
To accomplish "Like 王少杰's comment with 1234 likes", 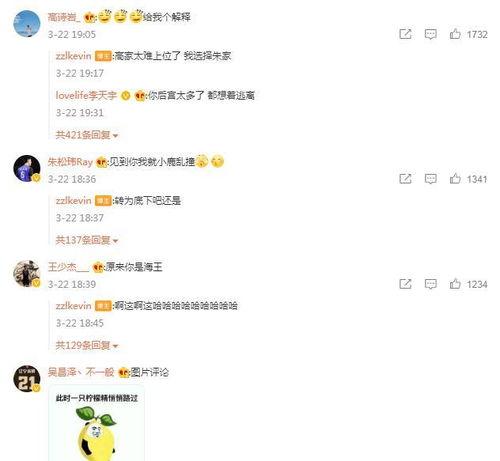I will pos(455,284).
